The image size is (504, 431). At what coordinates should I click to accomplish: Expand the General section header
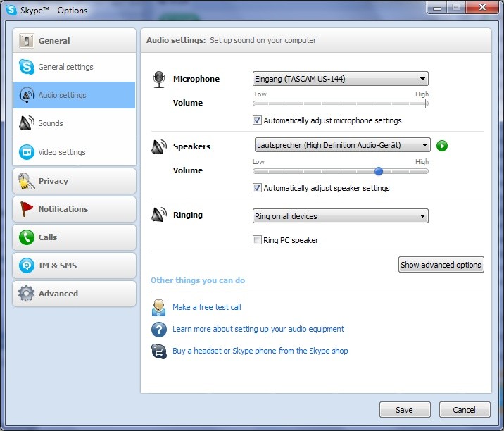pyautogui.click(x=74, y=41)
